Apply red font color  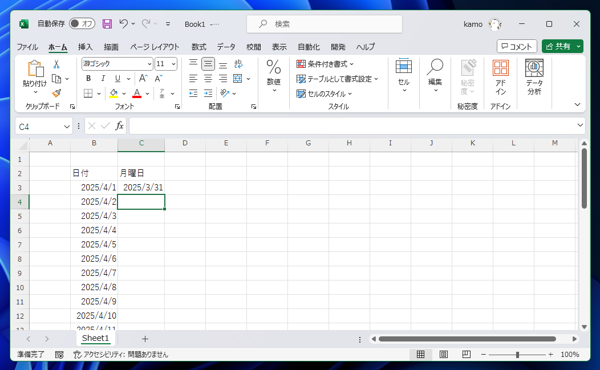(137, 93)
